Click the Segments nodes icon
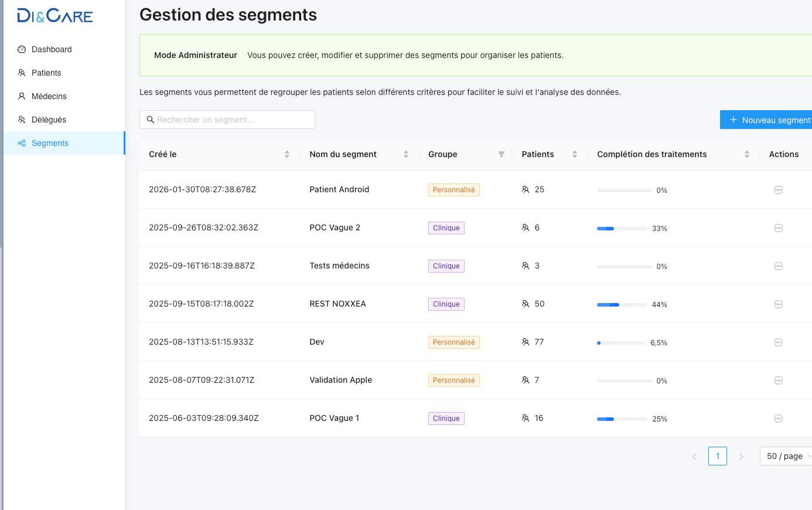Viewport: 812px width, 510px height. (22, 143)
